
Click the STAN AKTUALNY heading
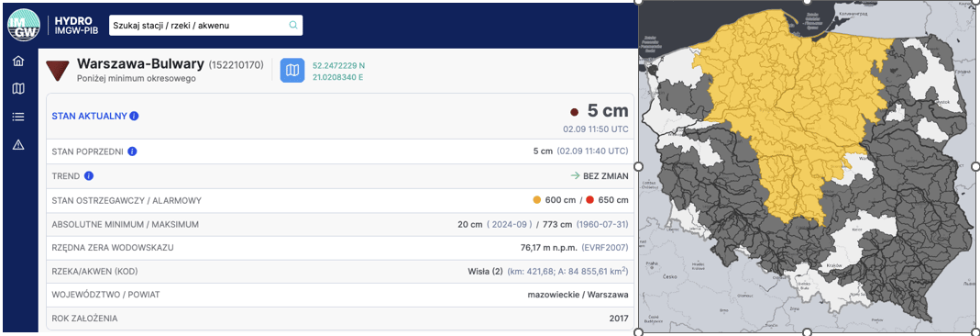[x=89, y=116]
